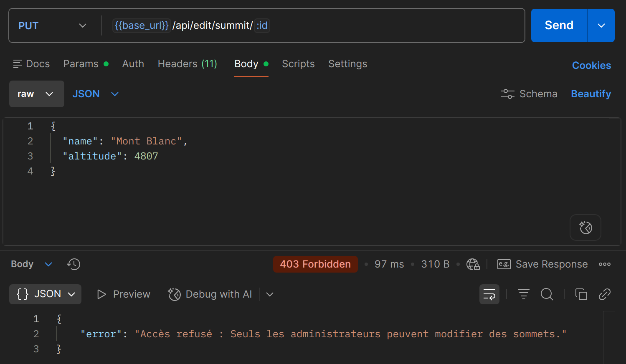626x364 pixels.
Task: Click line number 4 in the request editor
Action: click(x=30, y=171)
